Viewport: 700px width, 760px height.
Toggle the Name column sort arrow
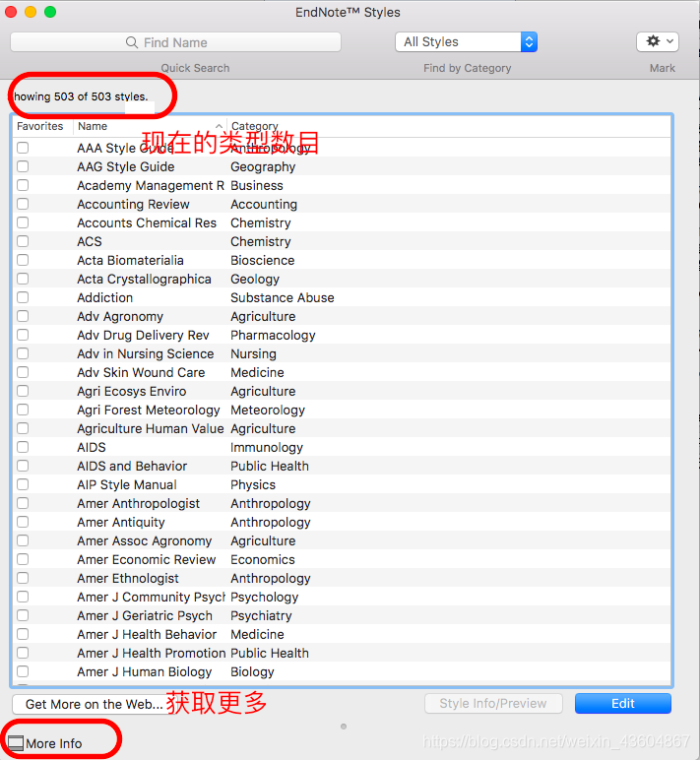(x=220, y=126)
